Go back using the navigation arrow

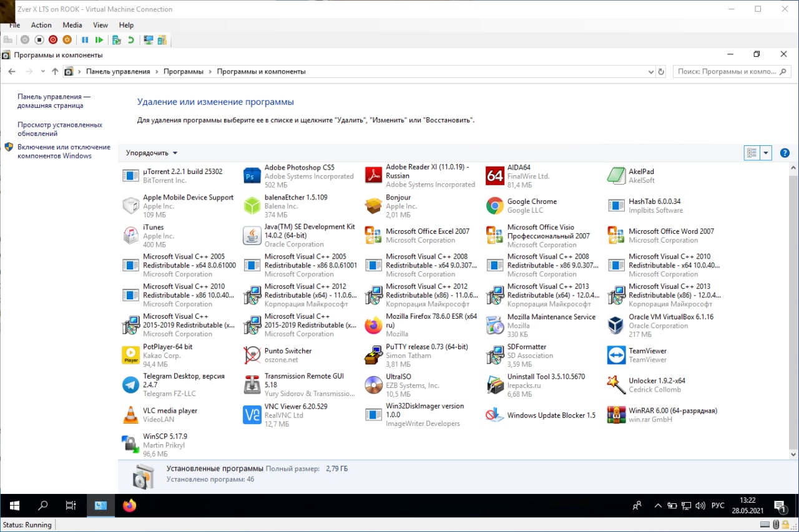(x=12, y=72)
